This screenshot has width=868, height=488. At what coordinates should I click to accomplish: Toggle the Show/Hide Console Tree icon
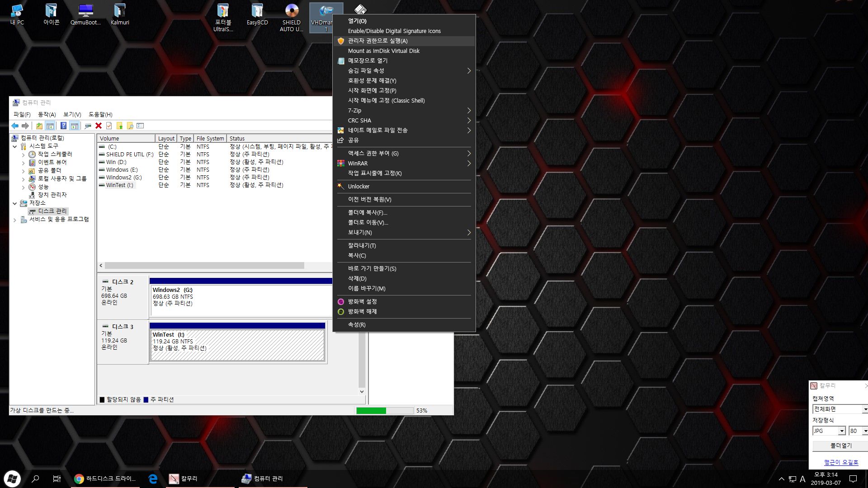(x=50, y=126)
